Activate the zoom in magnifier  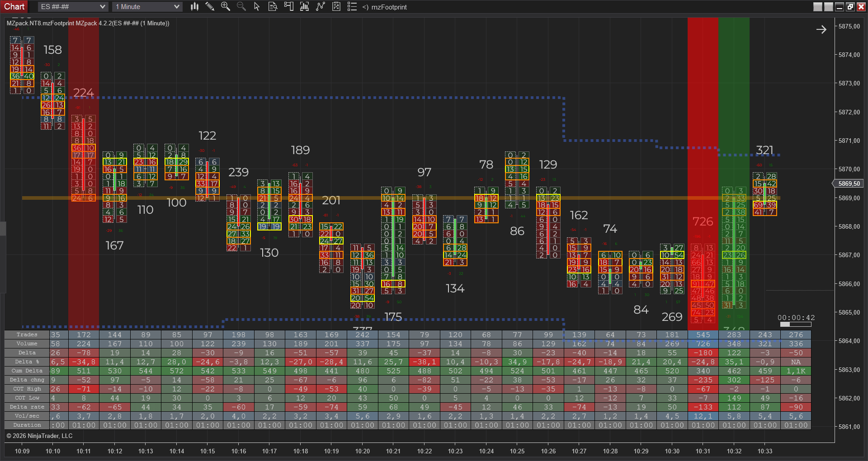225,6
